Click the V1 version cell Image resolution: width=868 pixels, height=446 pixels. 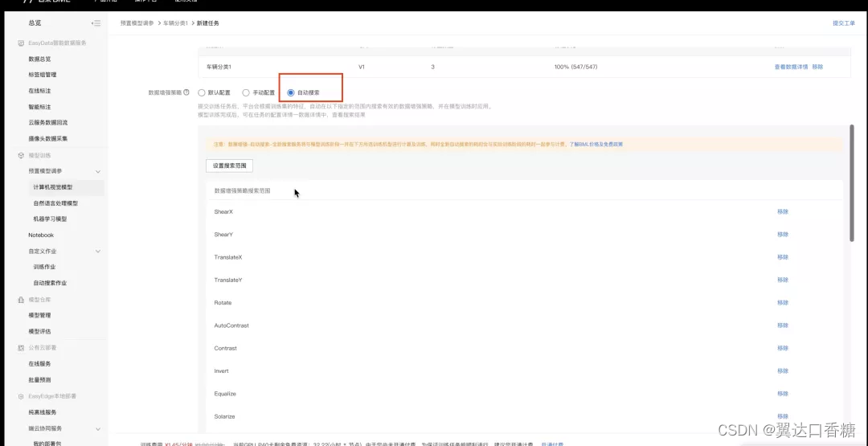tap(362, 67)
